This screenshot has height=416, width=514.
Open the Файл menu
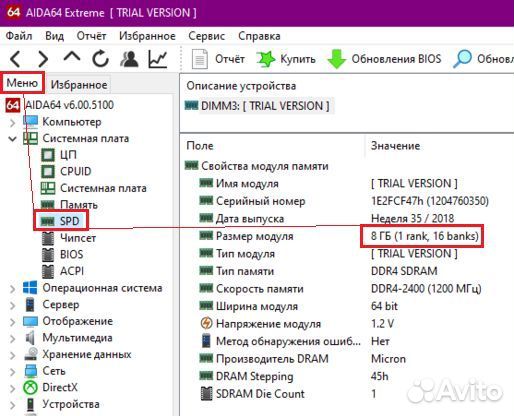(x=19, y=36)
